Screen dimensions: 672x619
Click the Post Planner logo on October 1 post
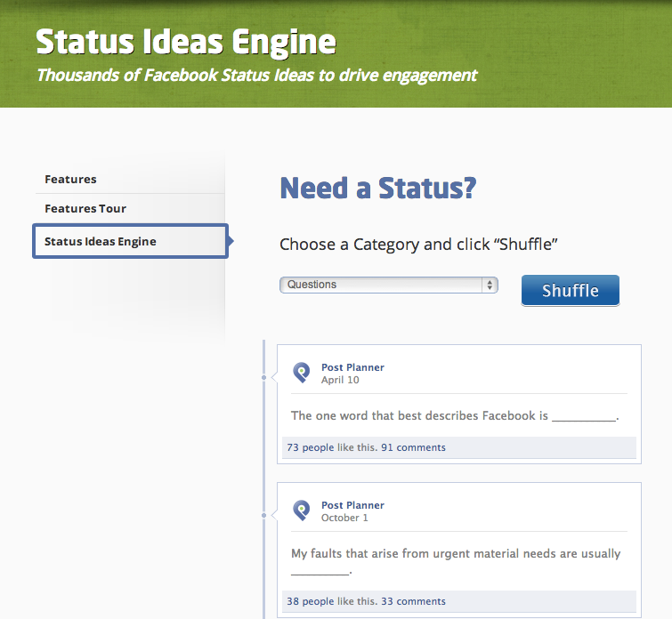302,510
